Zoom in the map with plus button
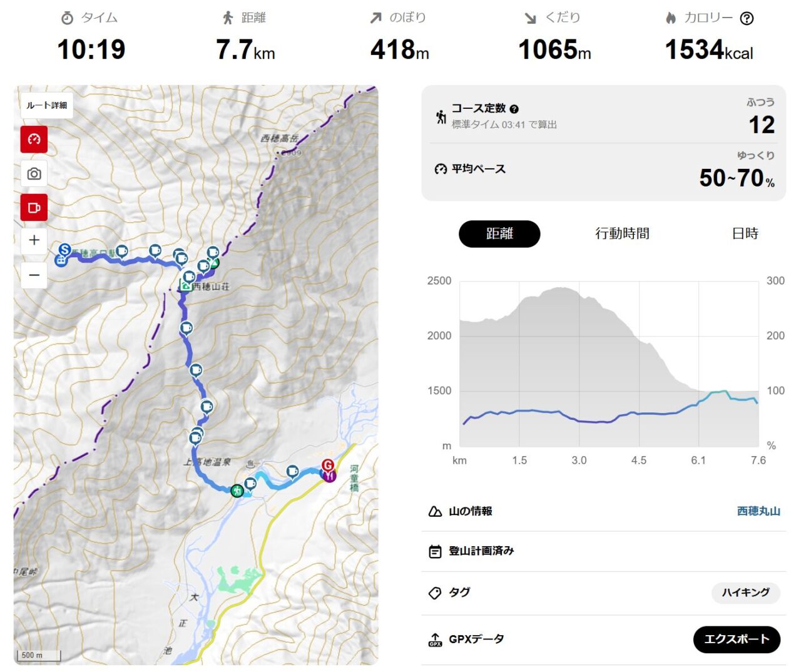801x672 pixels. [34, 240]
